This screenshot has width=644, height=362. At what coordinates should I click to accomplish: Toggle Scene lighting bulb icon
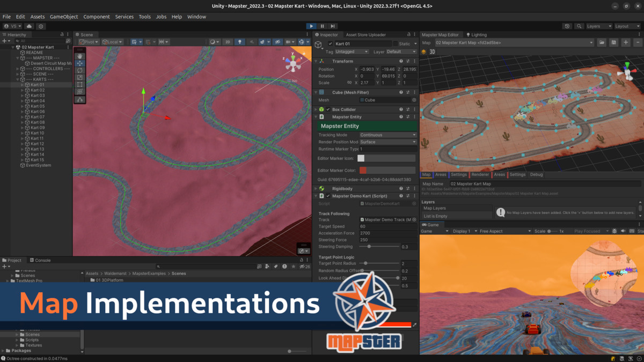[x=239, y=42]
